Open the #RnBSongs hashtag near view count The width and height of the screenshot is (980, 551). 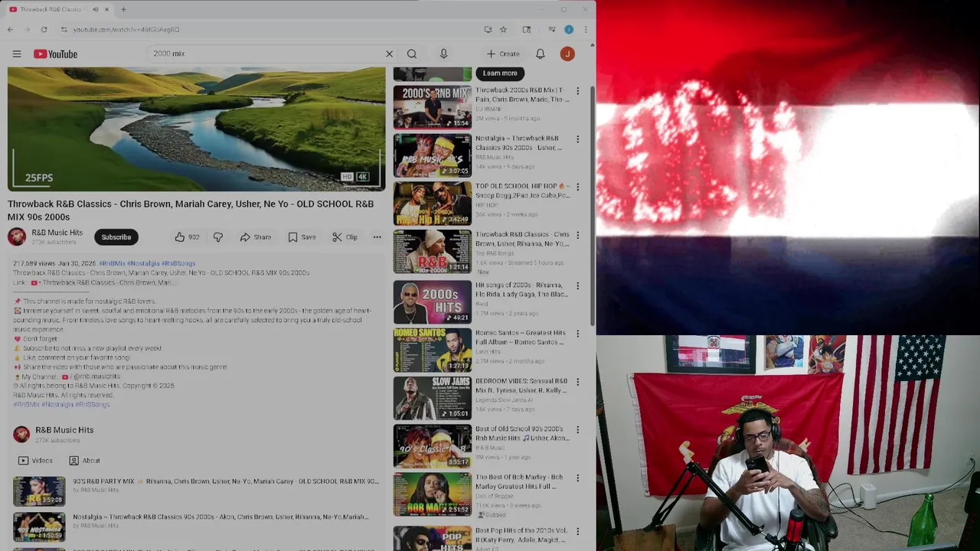point(178,263)
